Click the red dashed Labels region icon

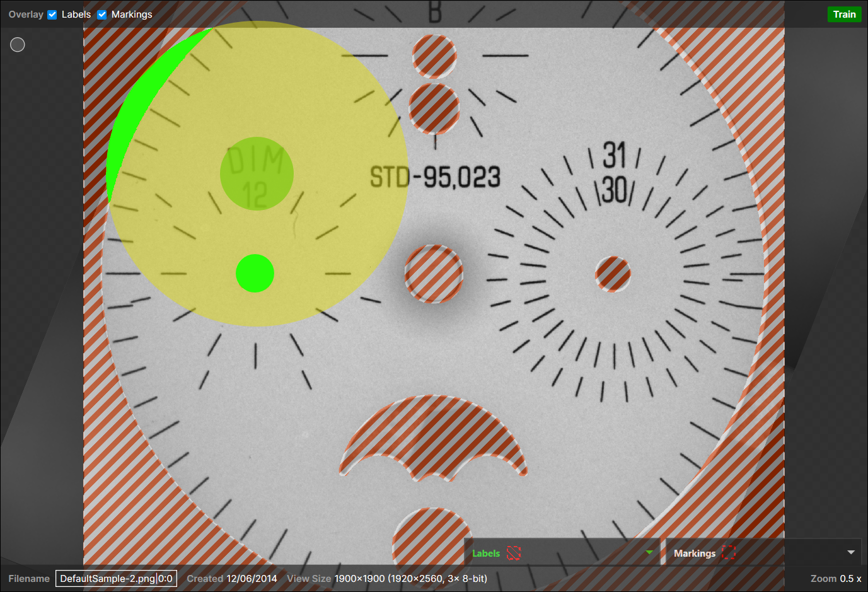click(513, 553)
